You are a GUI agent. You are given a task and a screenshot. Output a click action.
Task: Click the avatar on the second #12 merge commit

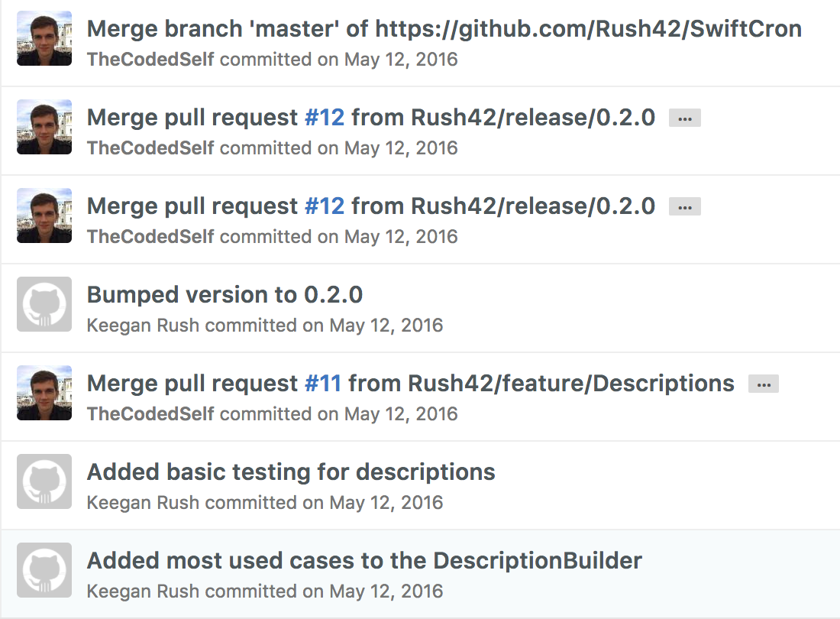(44, 216)
